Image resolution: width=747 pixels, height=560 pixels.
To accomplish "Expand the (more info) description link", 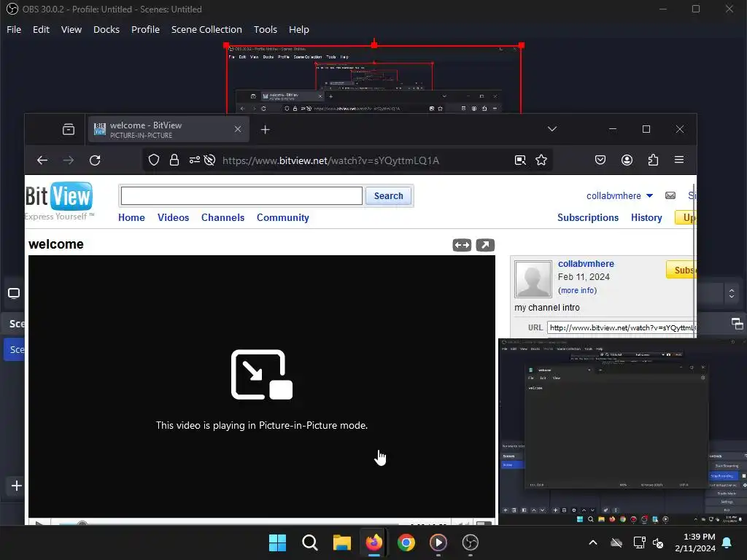I will point(578,290).
